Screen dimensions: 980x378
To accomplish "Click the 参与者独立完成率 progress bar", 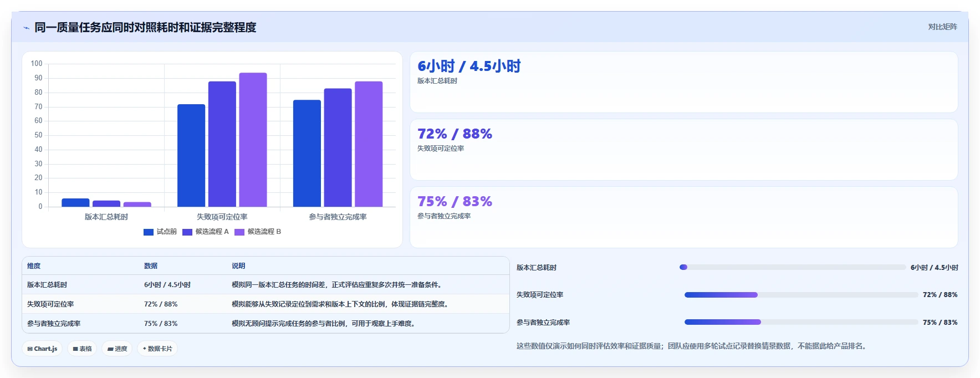I will click(801, 322).
